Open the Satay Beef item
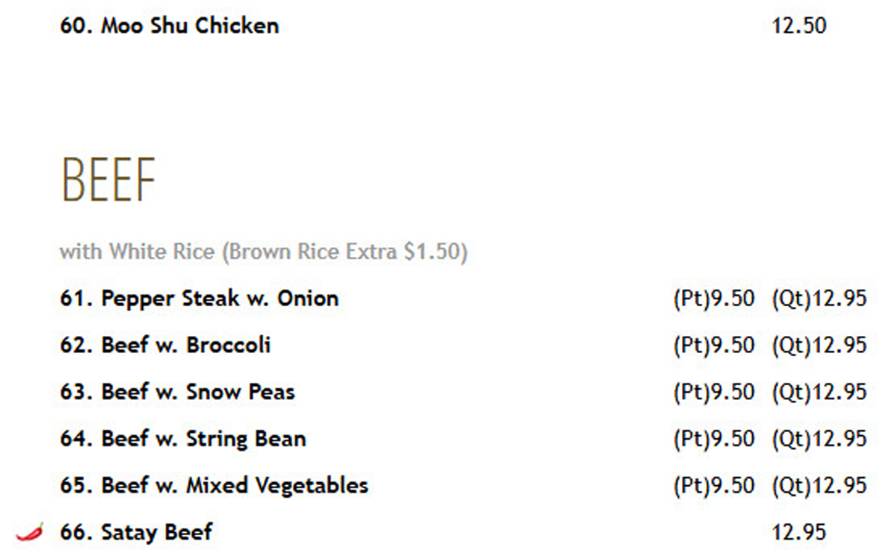893x555 pixels. click(137, 532)
